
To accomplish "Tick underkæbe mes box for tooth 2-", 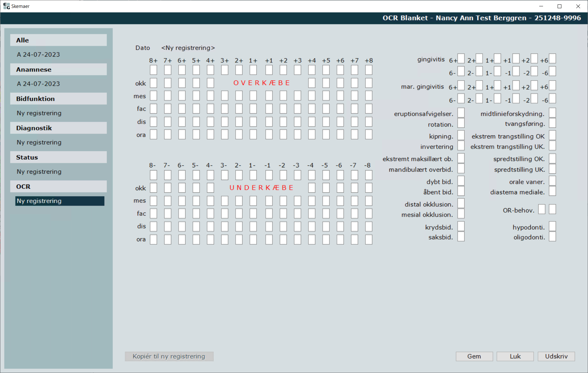I will tap(239, 201).
